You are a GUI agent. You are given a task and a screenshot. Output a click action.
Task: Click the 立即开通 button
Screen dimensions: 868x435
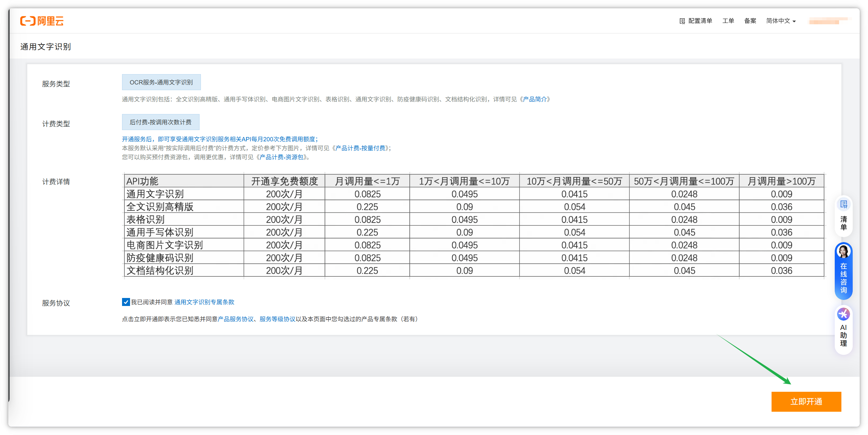pos(806,401)
